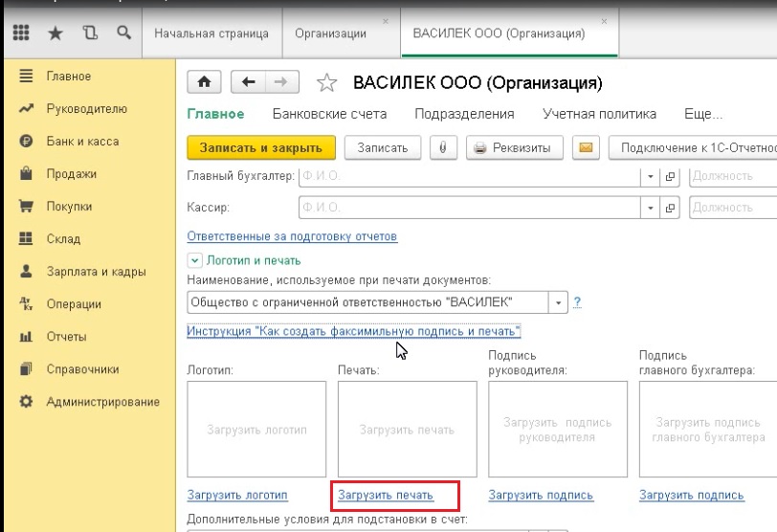
Task: Open Банковские счета tab
Action: (x=329, y=114)
